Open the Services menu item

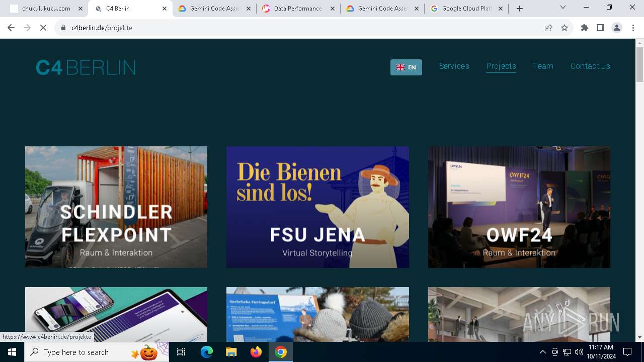tap(454, 66)
